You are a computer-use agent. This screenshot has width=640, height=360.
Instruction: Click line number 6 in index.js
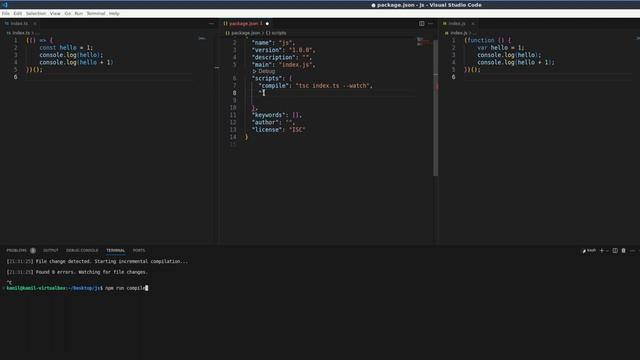453,77
